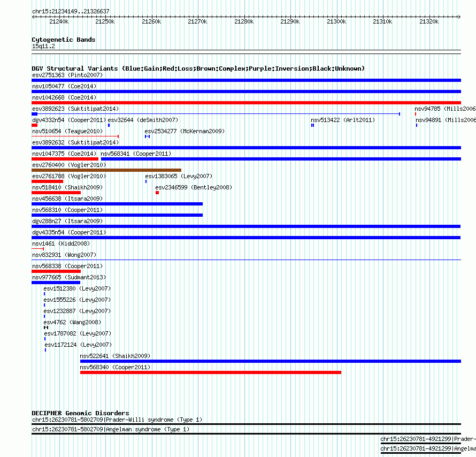Click the brown esv2760400 (Vogler2010) complex bar
This screenshot has height=457, width=476.
tap(106, 170)
